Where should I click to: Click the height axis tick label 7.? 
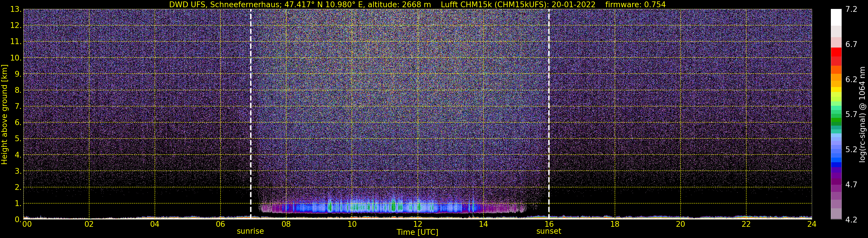pos(18,106)
